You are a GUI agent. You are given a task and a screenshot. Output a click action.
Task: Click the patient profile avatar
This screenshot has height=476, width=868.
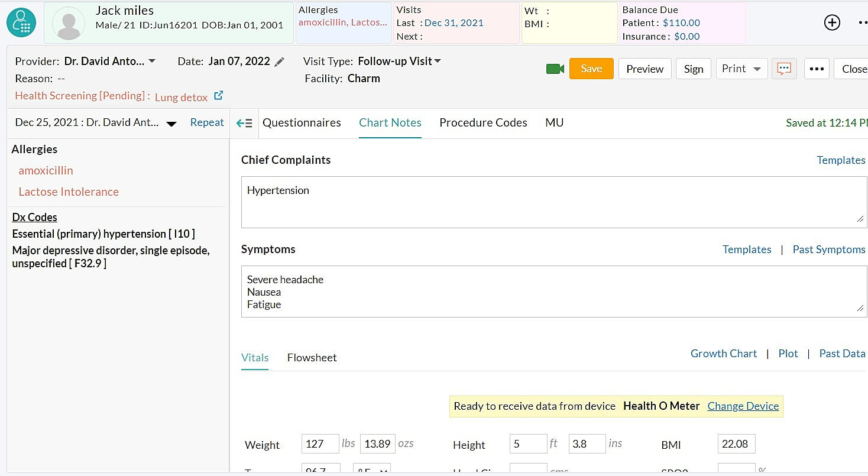[x=69, y=24]
